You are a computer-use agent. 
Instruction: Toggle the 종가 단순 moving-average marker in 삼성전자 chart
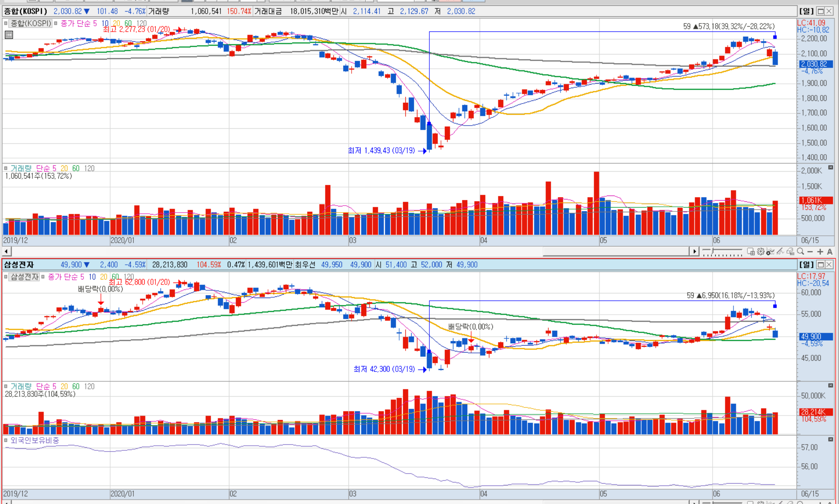click(x=43, y=277)
